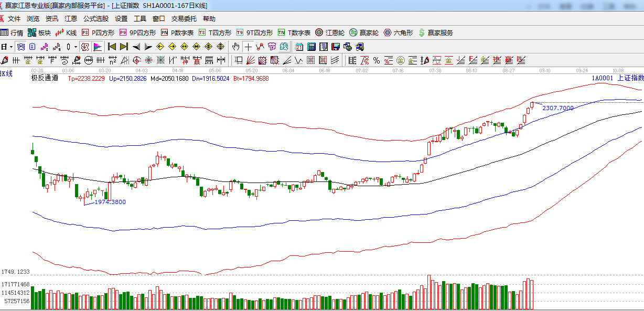Open the calendar date icon

coord(299,47)
